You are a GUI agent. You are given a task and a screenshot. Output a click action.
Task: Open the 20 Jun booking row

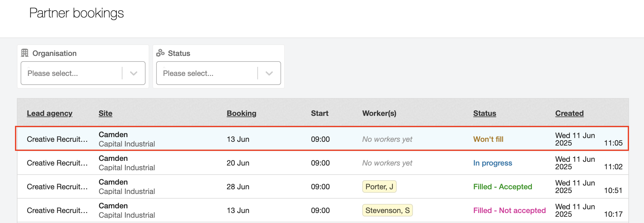[x=238, y=163]
